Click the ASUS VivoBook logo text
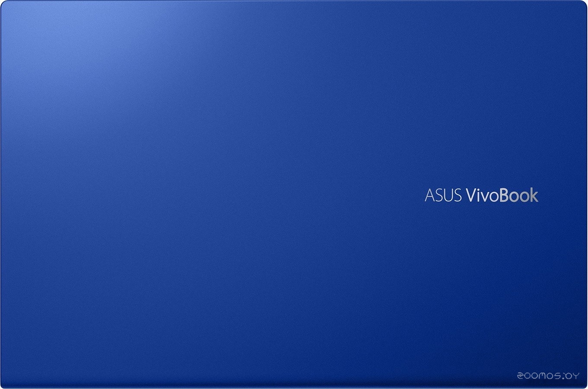The width and height of the screenshot is (588, 389). (x=482, y=195)
